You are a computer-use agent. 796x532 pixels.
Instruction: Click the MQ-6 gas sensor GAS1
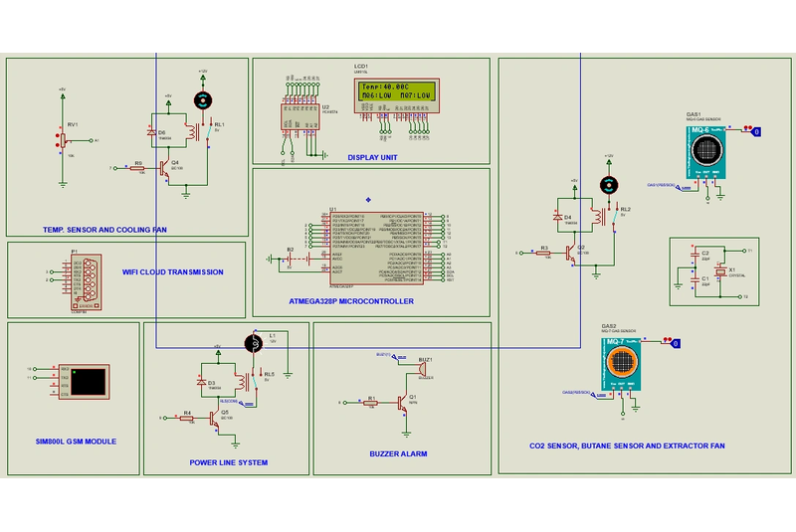pyautogui.click(x=707, y=151)
